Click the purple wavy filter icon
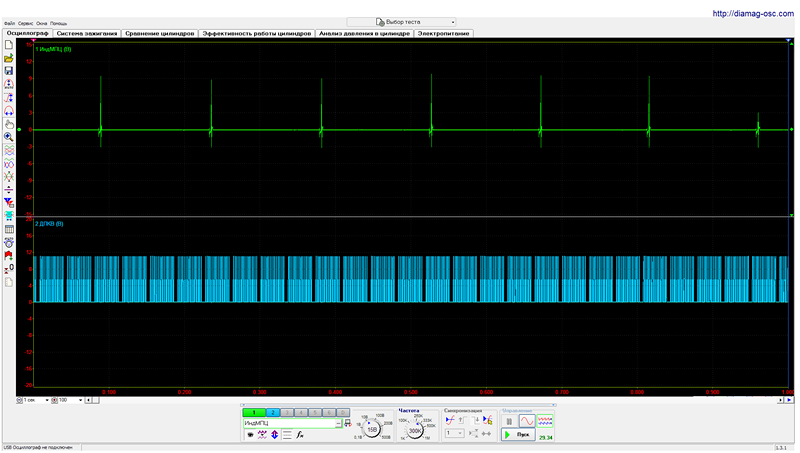 point(262,435)
